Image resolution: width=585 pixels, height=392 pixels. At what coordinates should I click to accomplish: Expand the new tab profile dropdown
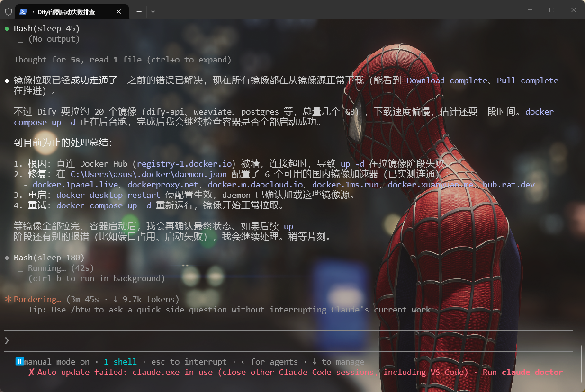(153, 12)
